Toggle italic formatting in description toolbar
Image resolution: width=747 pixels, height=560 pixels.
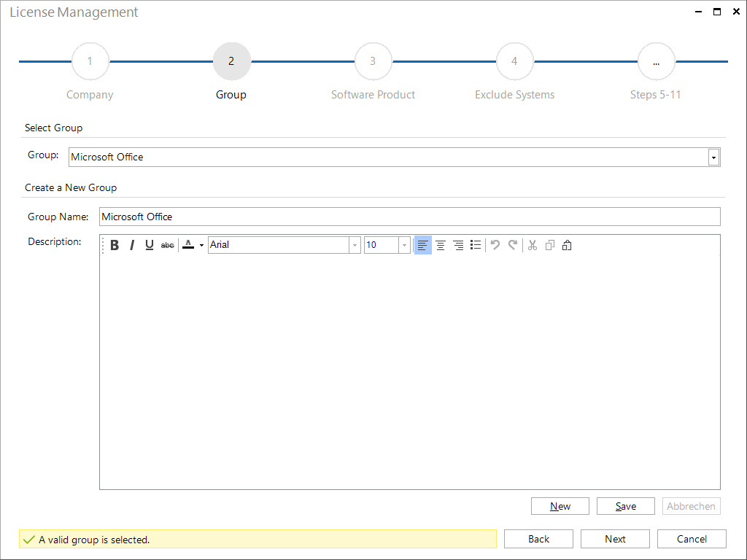pyautogui.click(x=132, y=245)
